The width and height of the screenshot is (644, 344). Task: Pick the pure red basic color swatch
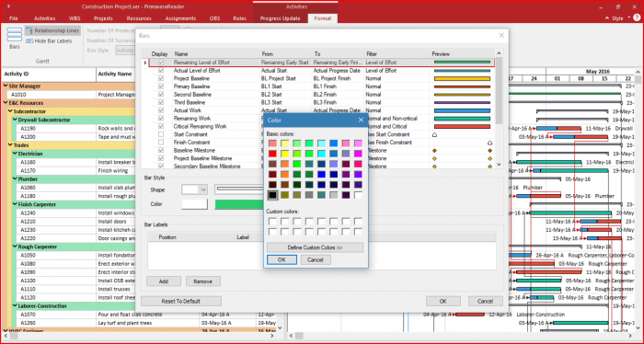click(x=272, y=154)
